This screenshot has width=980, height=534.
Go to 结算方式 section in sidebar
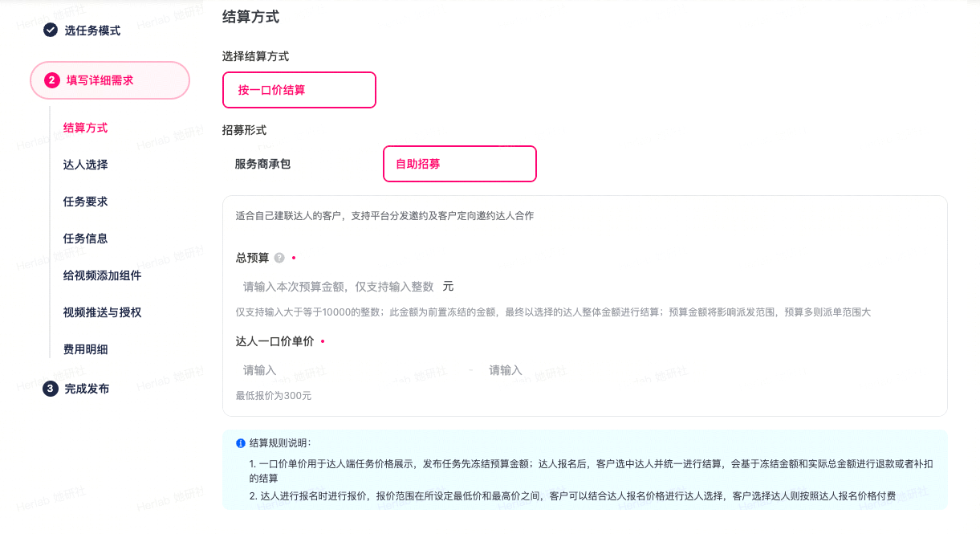click(x=85, y=128)
